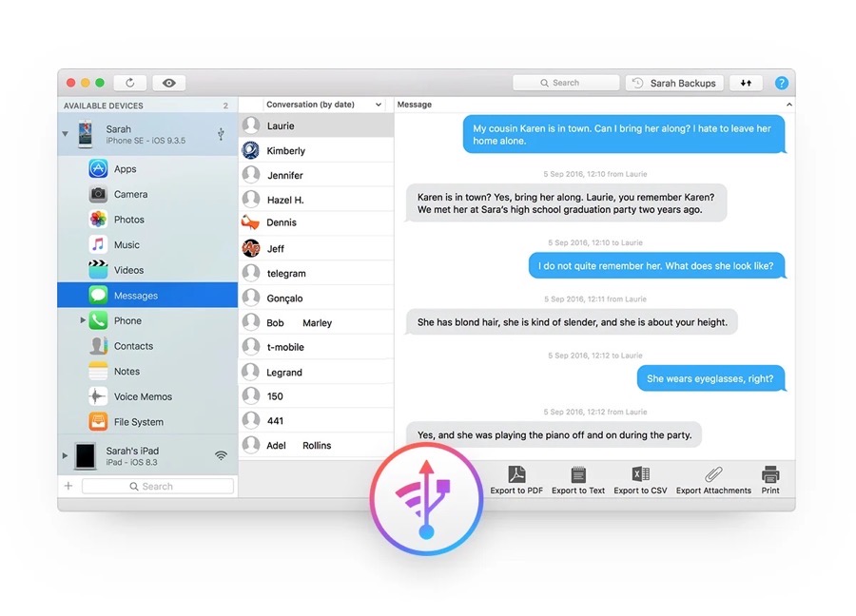Click the refresh icon in the toolbar
Screen dimensions: 856x616
pyautogui.click(x=130, y=82)
